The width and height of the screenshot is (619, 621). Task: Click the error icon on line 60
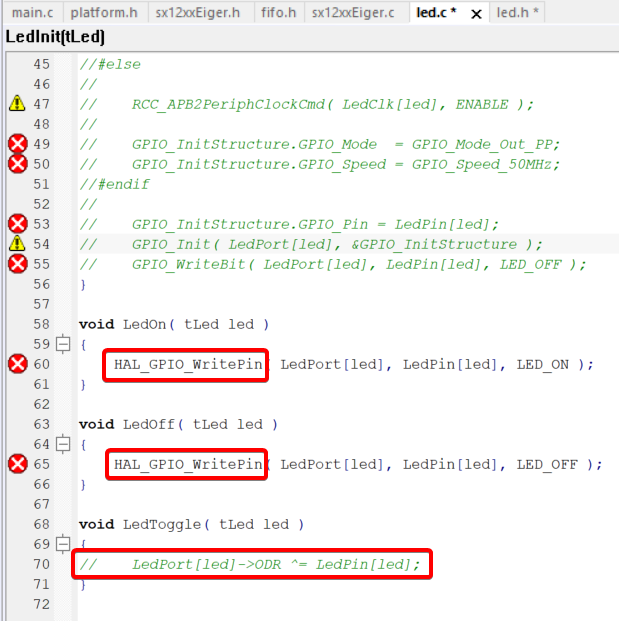pyautogui.click(x=17, y=364)
